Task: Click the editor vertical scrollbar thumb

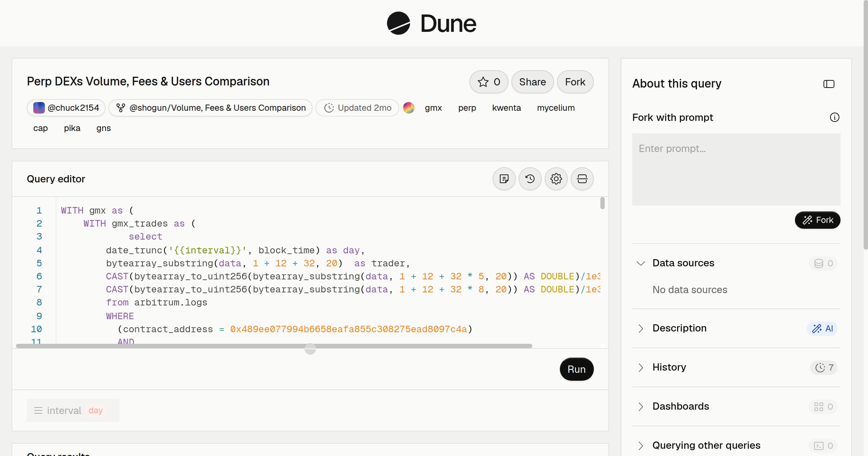Action: click(x=602, y=203)
